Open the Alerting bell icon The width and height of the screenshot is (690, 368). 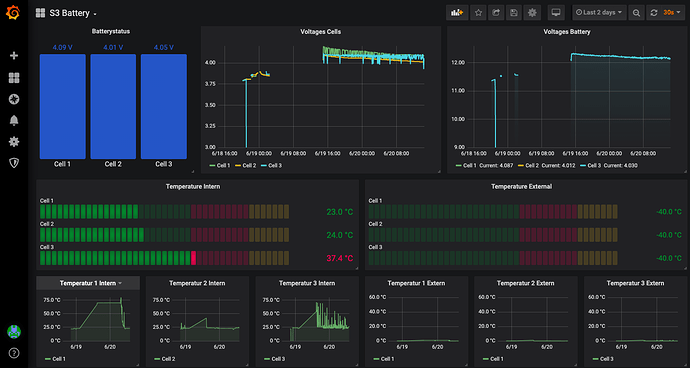click(x=14, y=120)
